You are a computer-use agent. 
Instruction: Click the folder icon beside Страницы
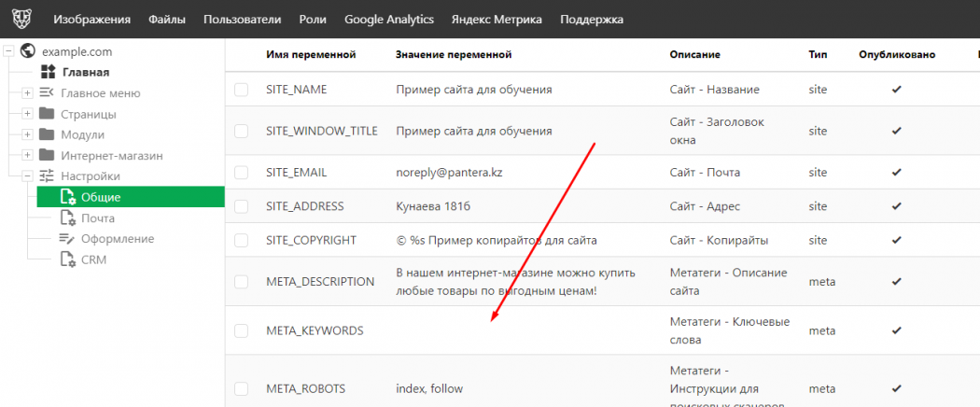click(x=47, y=114)
